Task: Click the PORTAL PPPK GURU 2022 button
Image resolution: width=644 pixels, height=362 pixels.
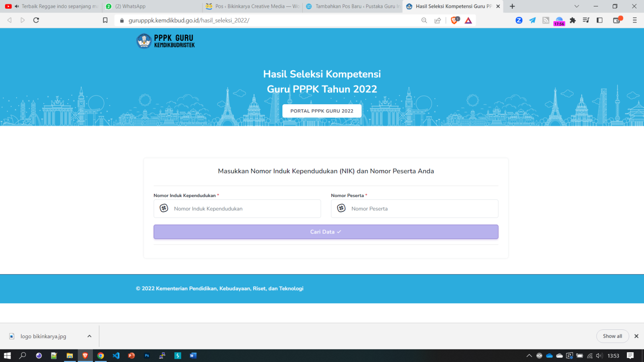Action: pyautogui.click(x=322, y=111)
